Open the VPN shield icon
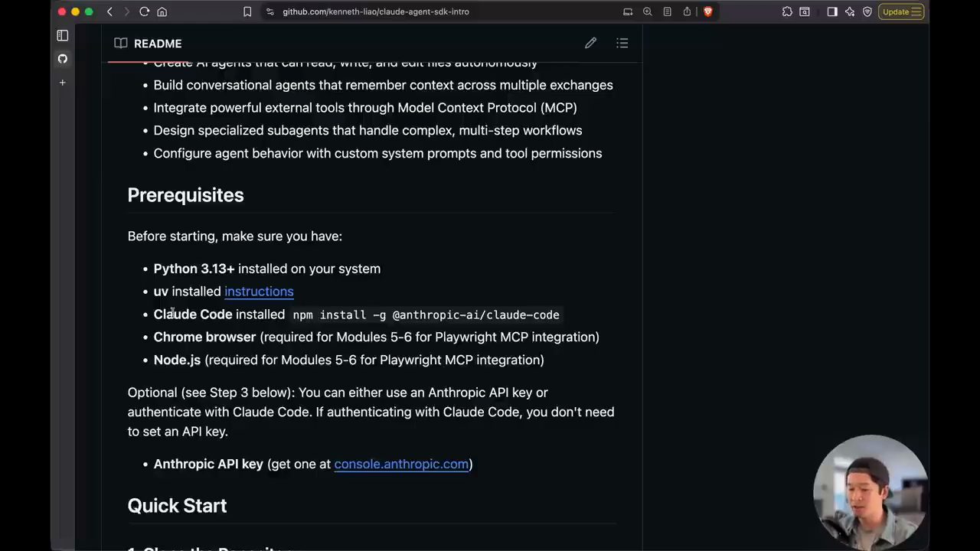 [867, 11]
